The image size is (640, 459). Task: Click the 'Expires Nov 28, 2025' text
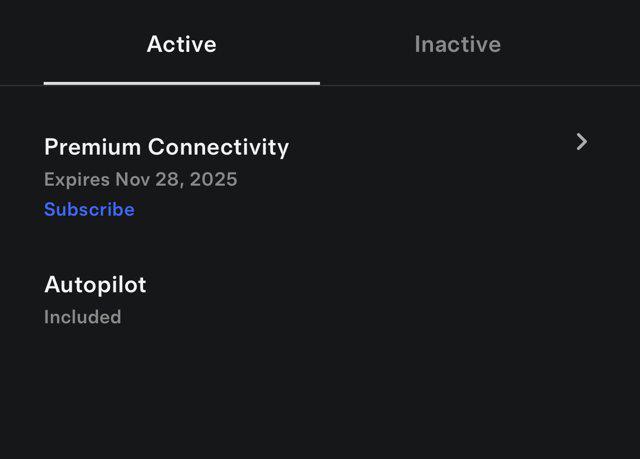tap(140, 180)
